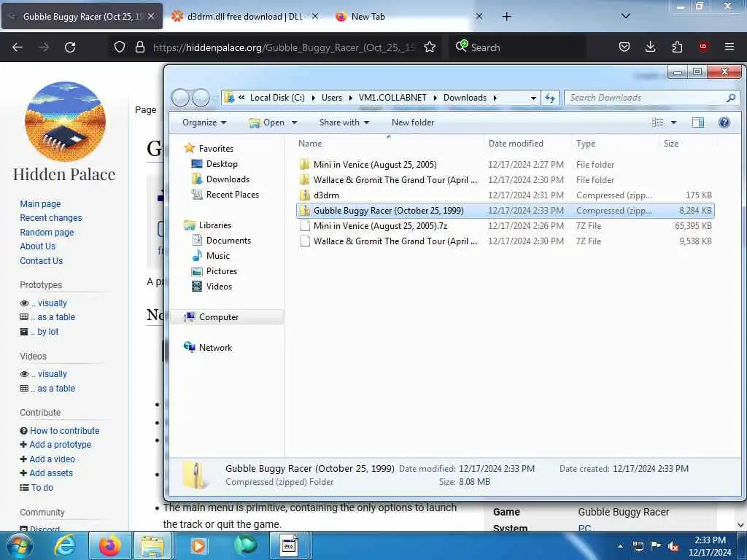Select Mini in Venice .7z file
Viewport: 747px width, 560px height.
(x=505, y=226)
